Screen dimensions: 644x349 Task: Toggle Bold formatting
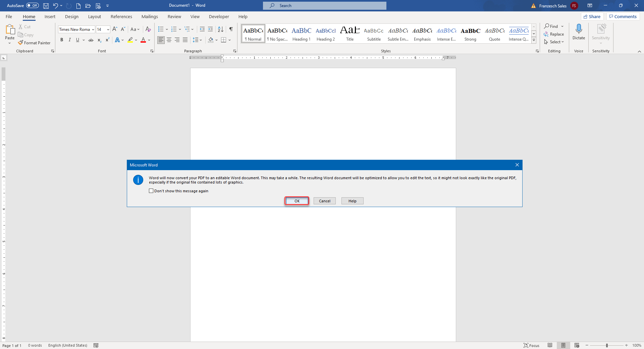point(62,40)
